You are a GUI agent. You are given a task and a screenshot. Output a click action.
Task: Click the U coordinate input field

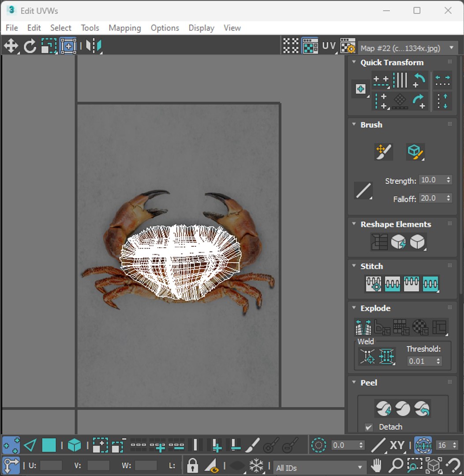coord(51,465)
